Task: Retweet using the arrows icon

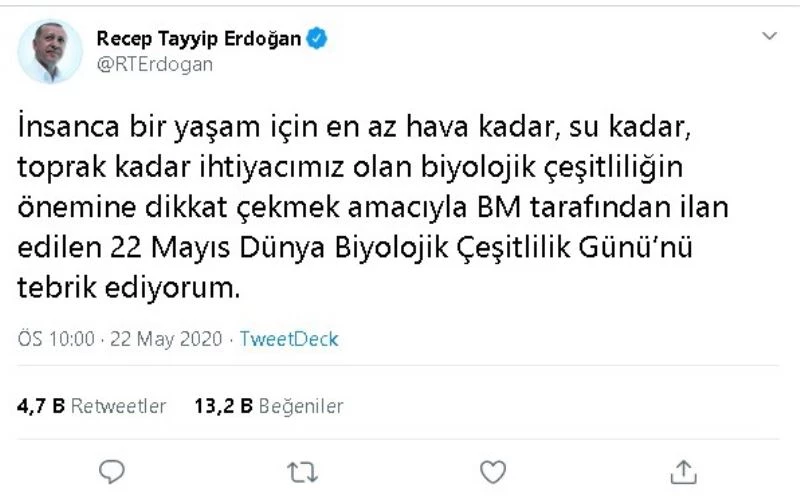Action: [299, 470]
